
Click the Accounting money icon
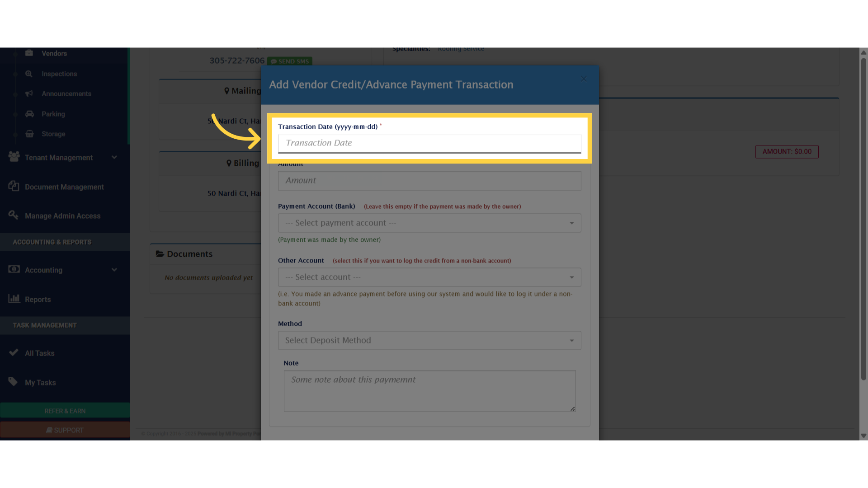[14, 269]
